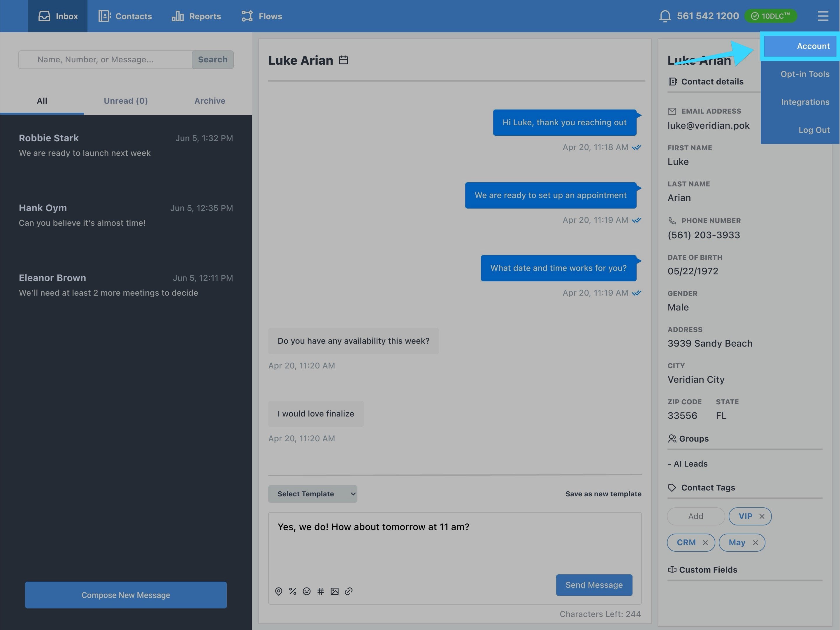Choose Integrations in the menu

(805, 102)
